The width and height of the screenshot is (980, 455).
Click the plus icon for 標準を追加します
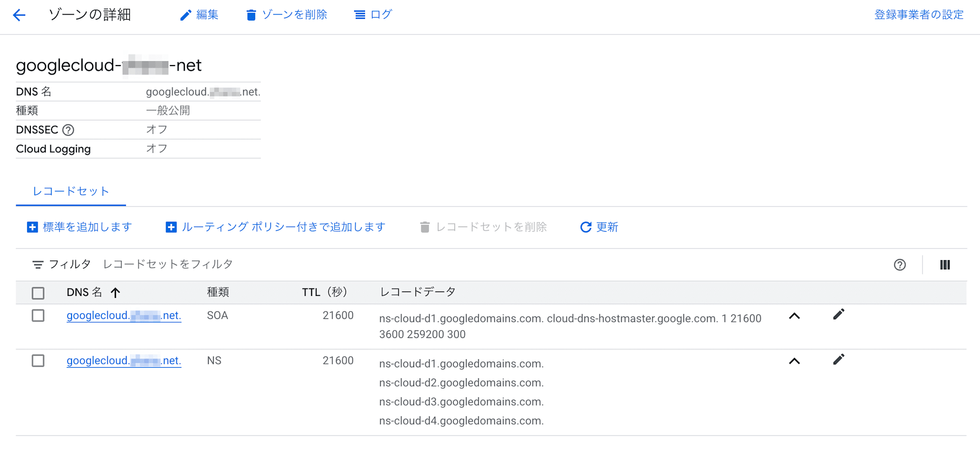pyautogui.click(x=32, y=227)
